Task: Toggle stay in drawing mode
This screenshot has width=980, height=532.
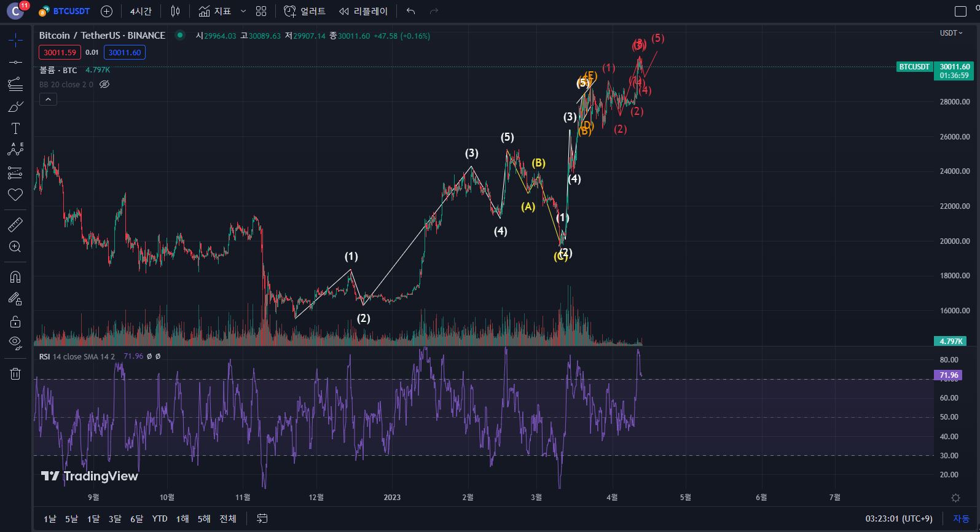Action: pyautogui.click(x=15, y=299)
